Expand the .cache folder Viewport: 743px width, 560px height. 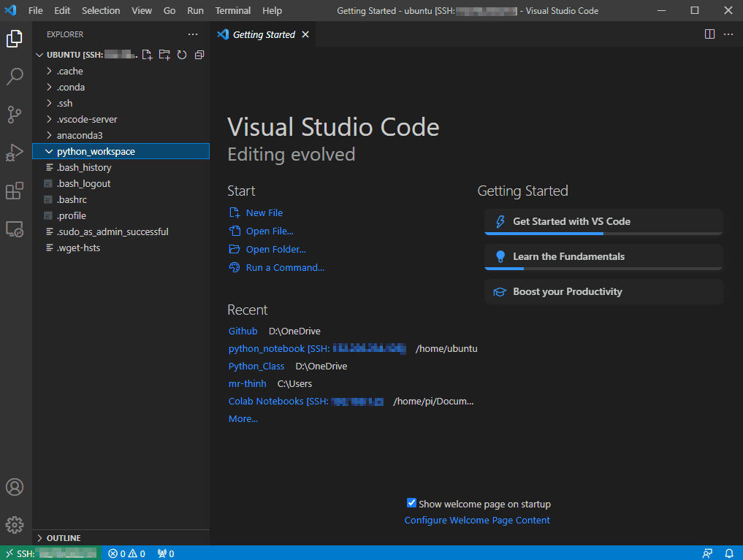coord(121,71)
